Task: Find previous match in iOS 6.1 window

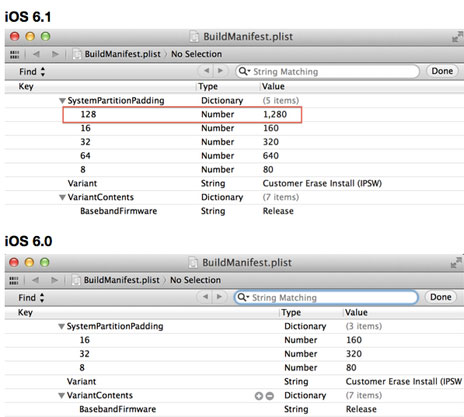Action: pos(207,71)
